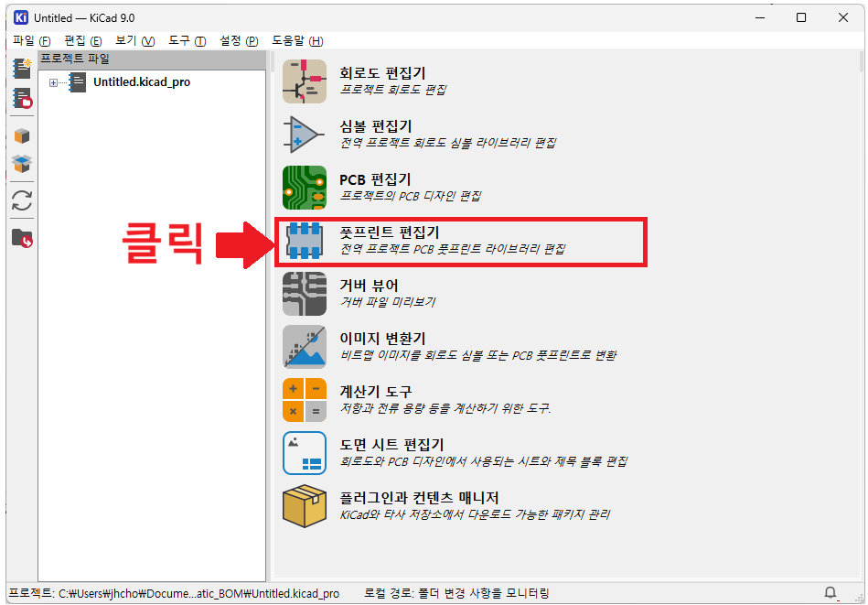
Task: Click the 거버 뷰어 title text
Action: click(369, 286)
